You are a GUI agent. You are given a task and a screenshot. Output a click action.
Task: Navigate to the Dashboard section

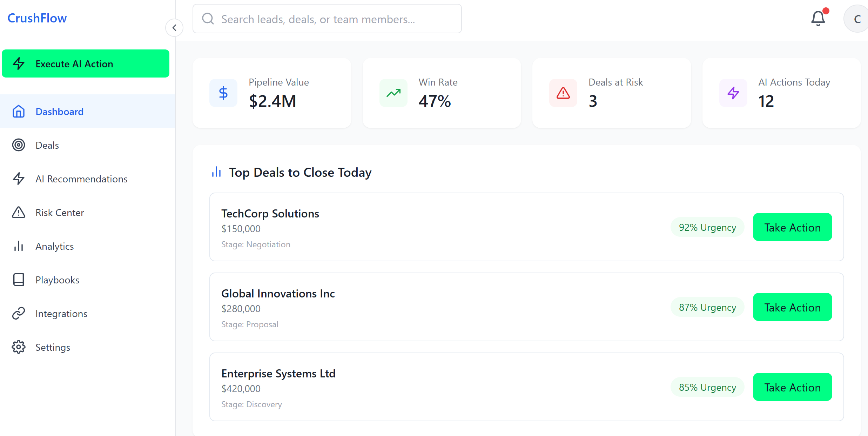pyautogui.click(x=59, y=111)
